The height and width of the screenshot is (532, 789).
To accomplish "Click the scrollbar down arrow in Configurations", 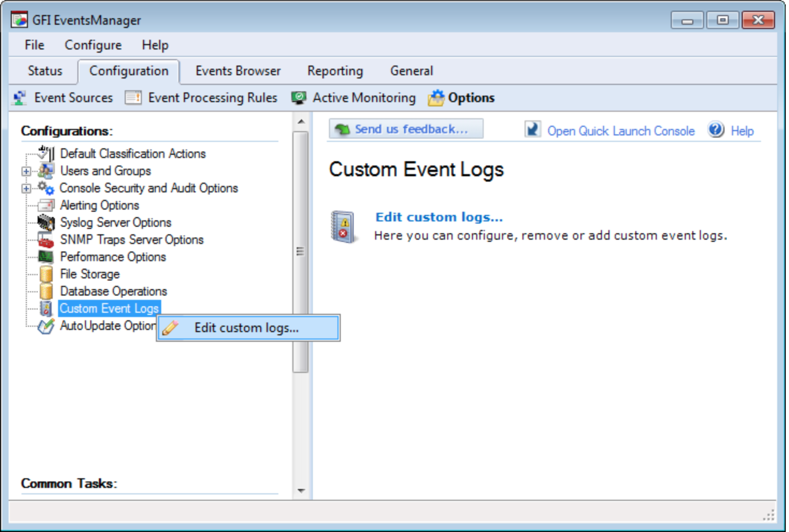I will pos(301,490).
